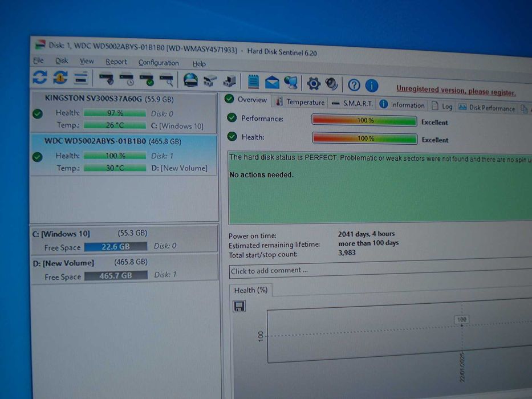
Task: Select the WDC WD5002ABYS-01B1B0 disk entry
Action: (x=124, y=155)
